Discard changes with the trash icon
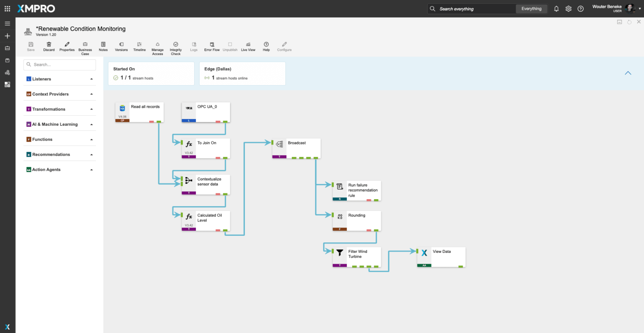 [x=49, y=44]
